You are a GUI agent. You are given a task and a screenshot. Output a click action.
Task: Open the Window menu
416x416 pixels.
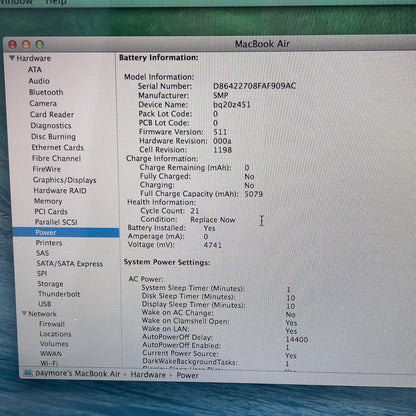coord(16,2)
